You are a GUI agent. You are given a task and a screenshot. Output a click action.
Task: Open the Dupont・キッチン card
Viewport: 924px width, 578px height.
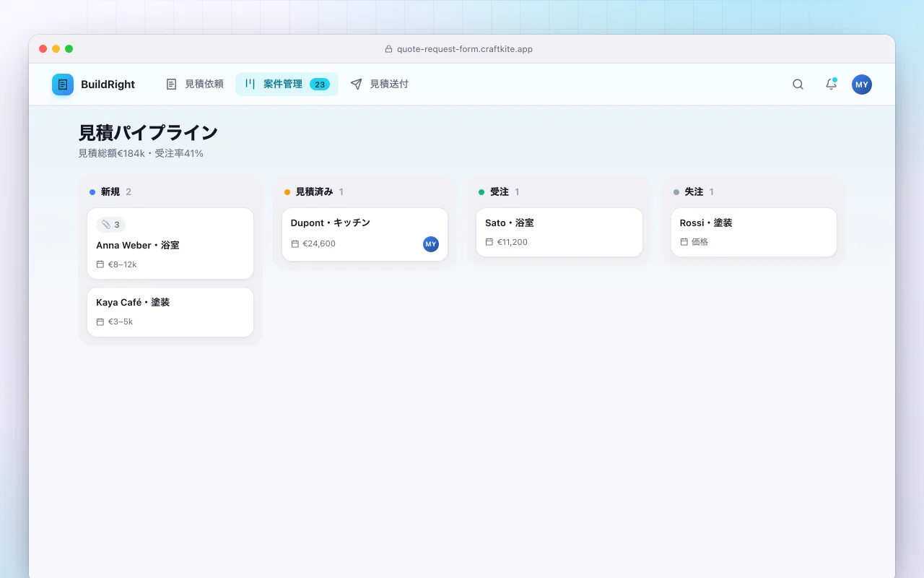pyautogui.click(x=365, y=234)
